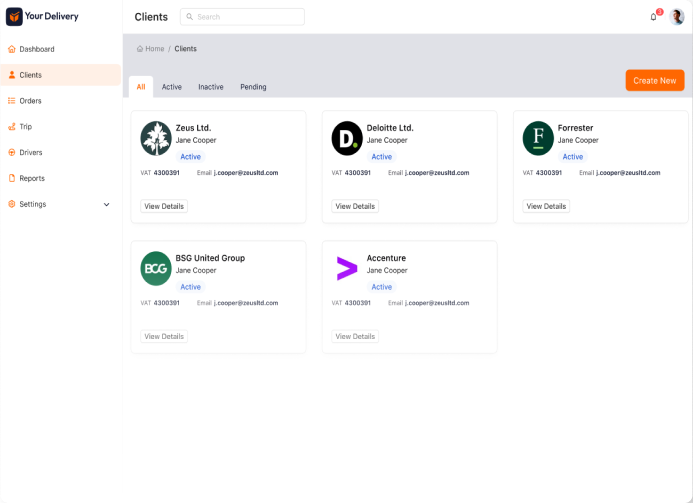The image size is (693, 503).
Task: Click the VAT number on Accenture card
Action: 358,303
